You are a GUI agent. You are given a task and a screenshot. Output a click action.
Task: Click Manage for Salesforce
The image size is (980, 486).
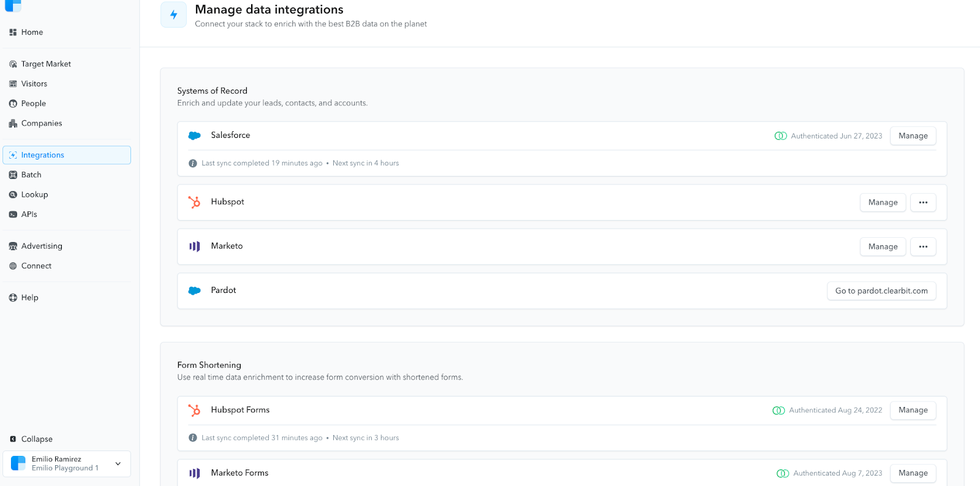[913, 136]
